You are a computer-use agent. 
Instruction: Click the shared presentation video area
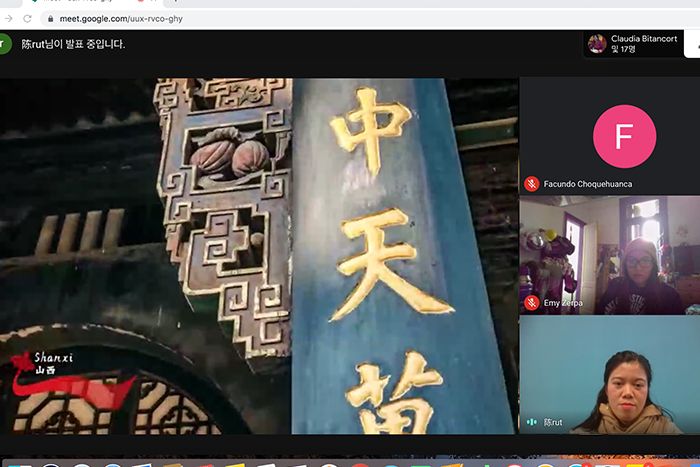259,256
